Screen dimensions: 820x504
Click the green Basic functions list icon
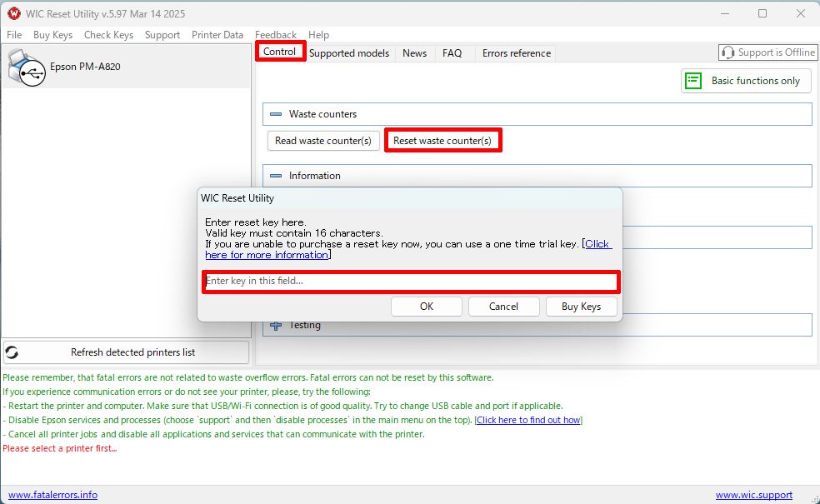(x=693, y=81)
